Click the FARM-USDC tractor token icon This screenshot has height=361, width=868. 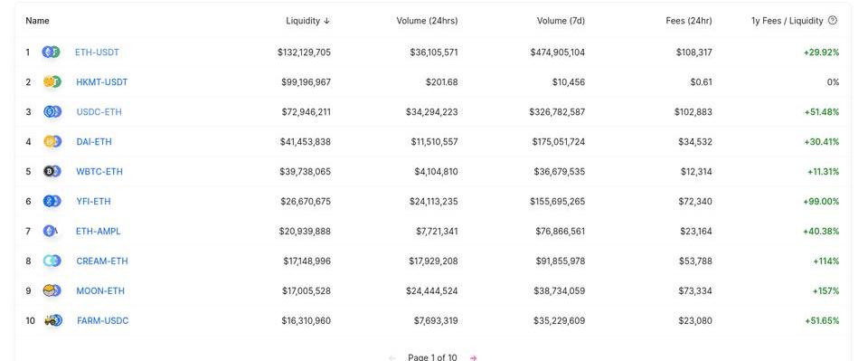[53, 320]
